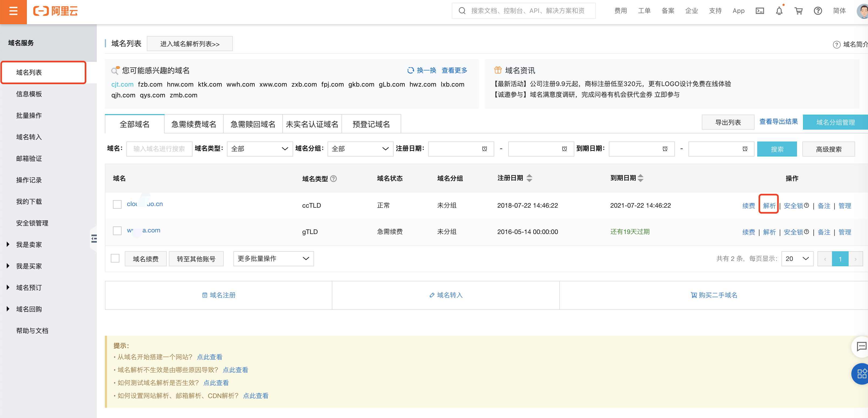The image size is (868, 418).
Task: Open 安全锁管理 in sidebar
Action: pos(32,223)
